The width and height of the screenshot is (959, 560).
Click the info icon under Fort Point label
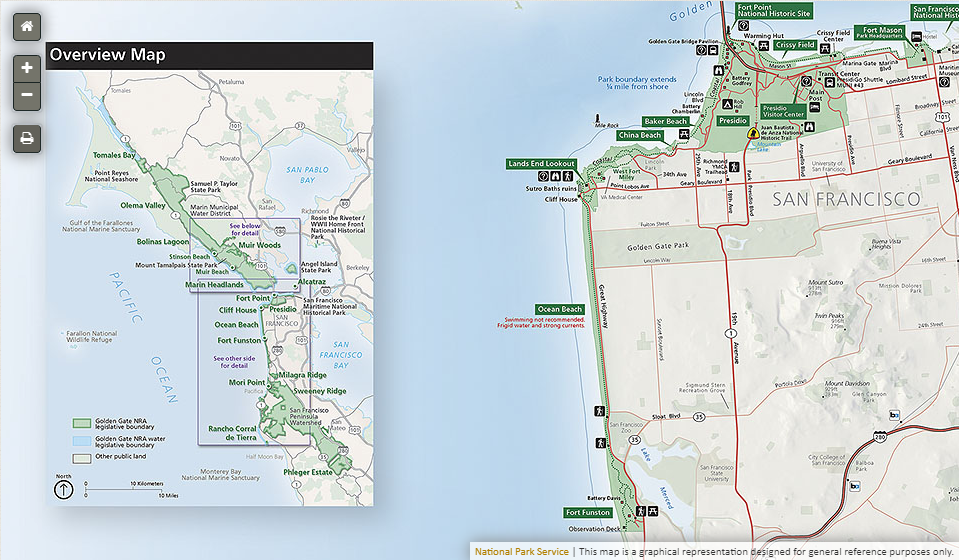coord(743,26)
